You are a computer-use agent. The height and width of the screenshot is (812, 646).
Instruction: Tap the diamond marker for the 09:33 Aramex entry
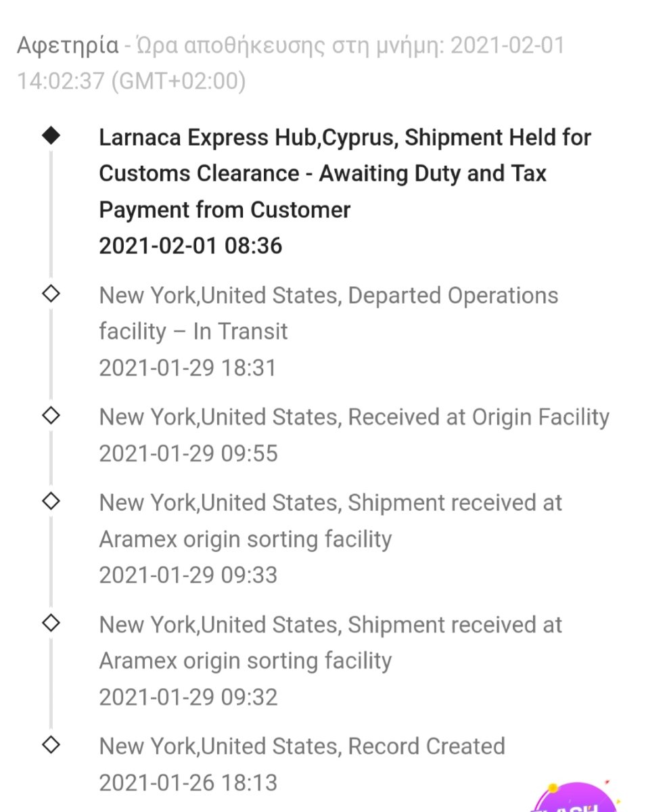[51, 501]
